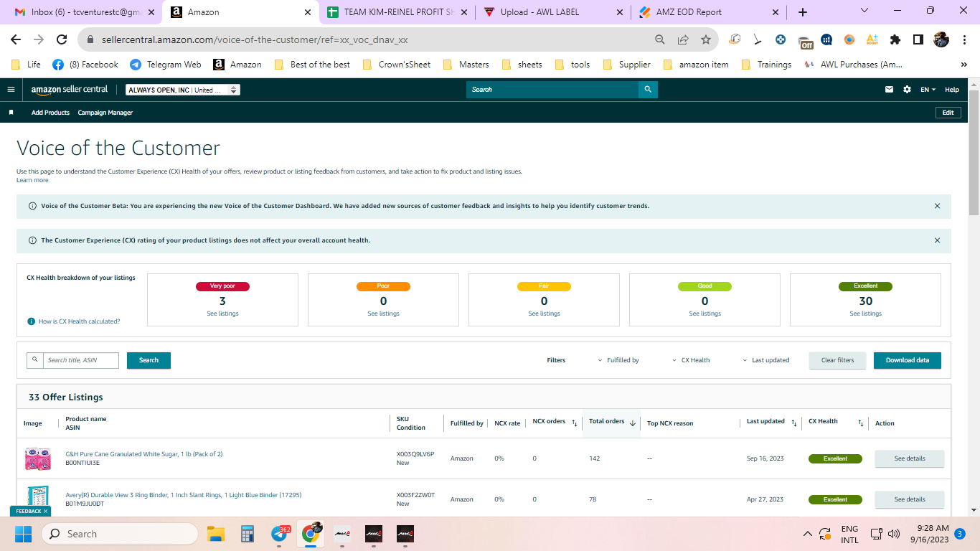Expand the CX Health filter

click(x=690, y=360)
